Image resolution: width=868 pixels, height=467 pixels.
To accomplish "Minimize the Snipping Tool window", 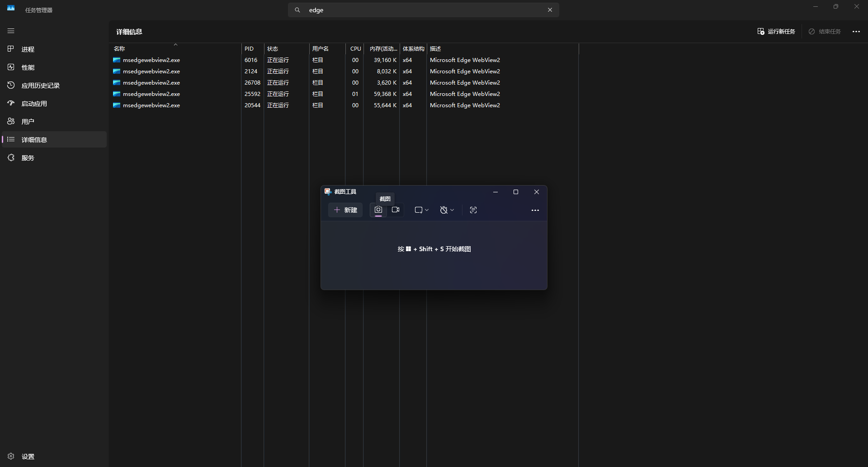I will coord(495,192).
